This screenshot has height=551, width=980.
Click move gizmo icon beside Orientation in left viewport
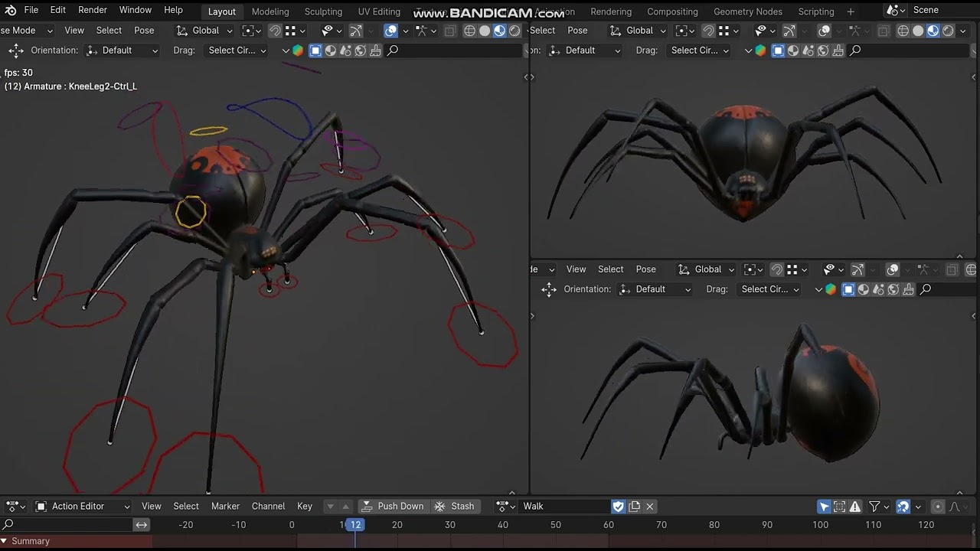point(15,51)
